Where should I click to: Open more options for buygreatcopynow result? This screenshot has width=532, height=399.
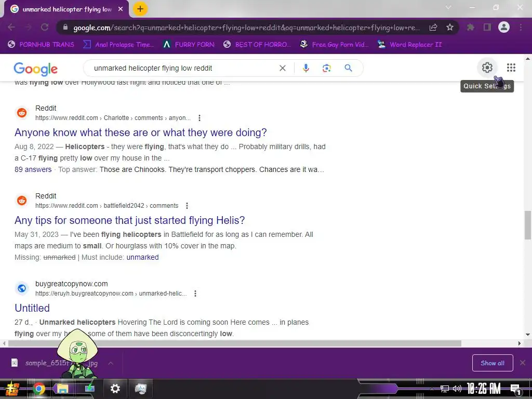195,294
